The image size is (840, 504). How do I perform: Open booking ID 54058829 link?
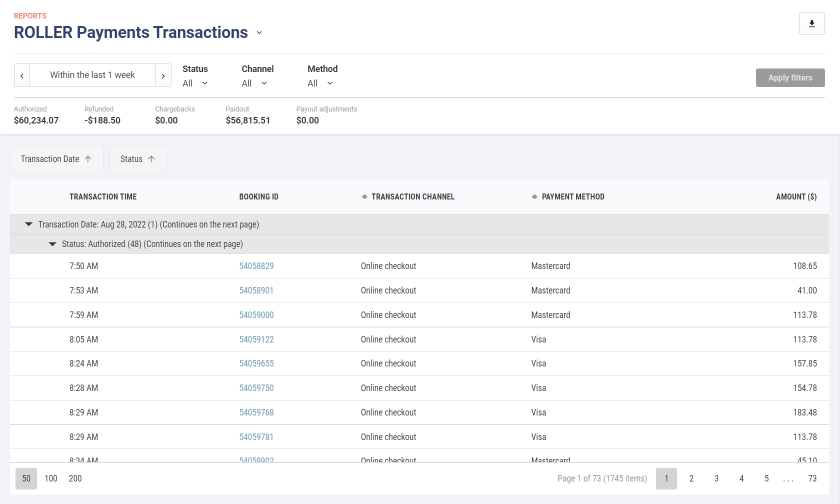[256, 266]
